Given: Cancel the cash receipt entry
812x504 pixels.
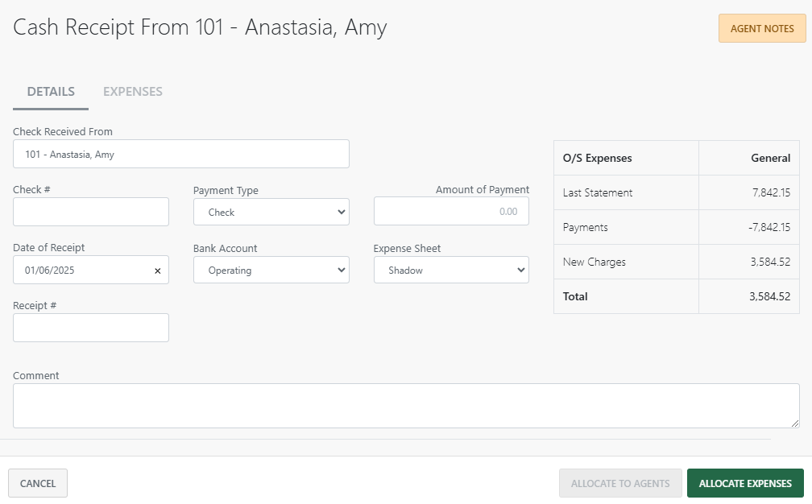Looking at the screenshot, I should pos(37,483).
